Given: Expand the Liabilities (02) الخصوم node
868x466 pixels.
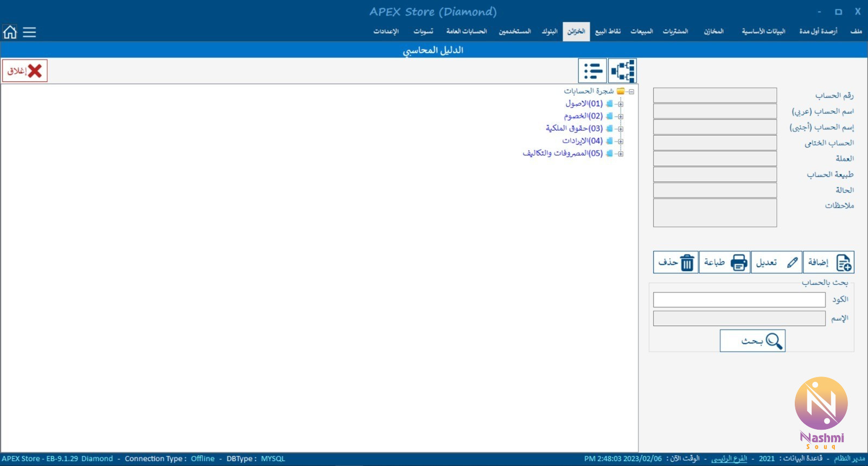Looking at the screenshot, I should [x=621, y=116].
